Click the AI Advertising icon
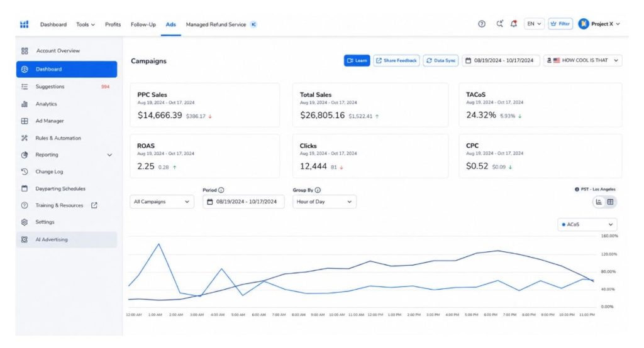The image size is (644, 348). (x=25, y=239)
